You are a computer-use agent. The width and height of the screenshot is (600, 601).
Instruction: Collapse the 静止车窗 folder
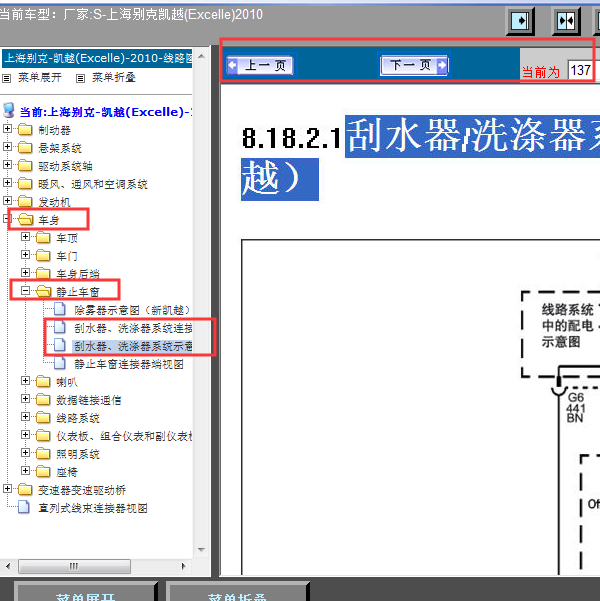[25, 291]
